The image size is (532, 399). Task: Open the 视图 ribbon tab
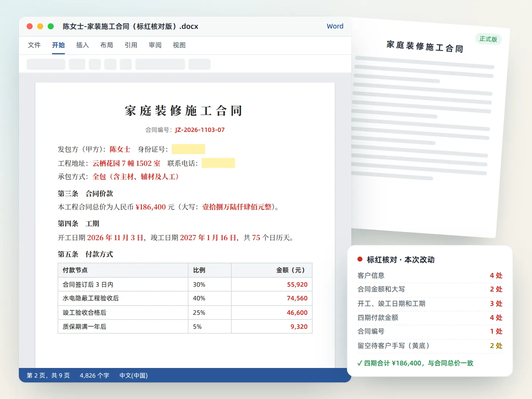point(179,45)
